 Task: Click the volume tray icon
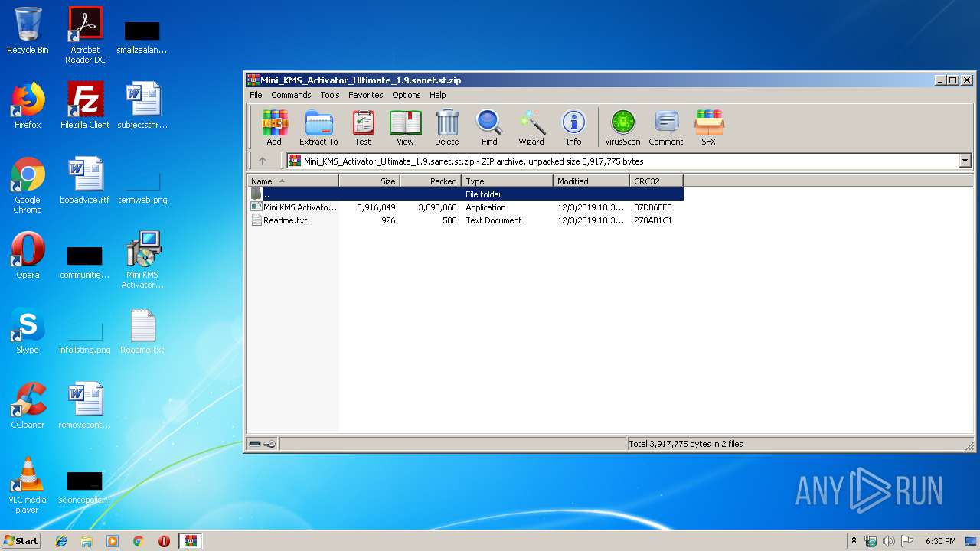pyautogui.click(x=889, y=541)
